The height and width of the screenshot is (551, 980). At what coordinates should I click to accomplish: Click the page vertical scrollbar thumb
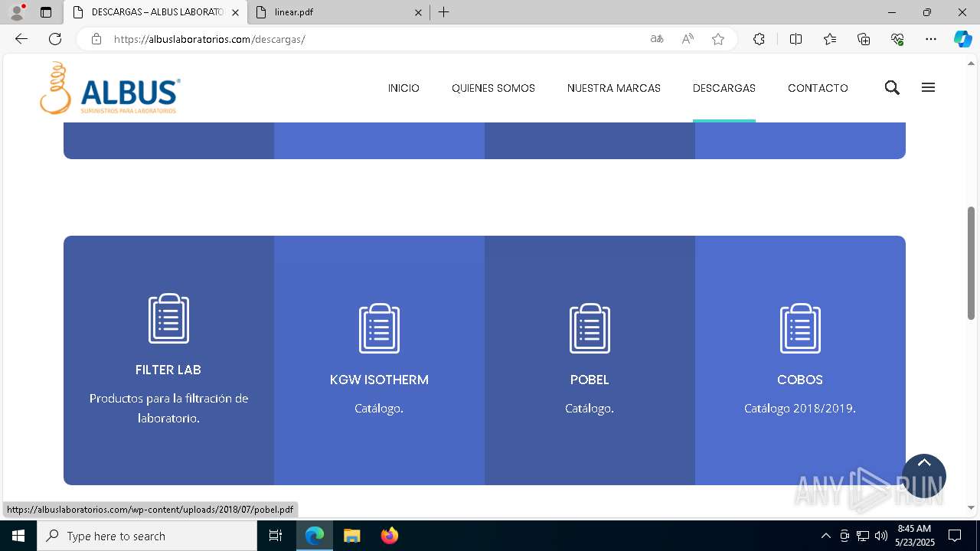971,262
